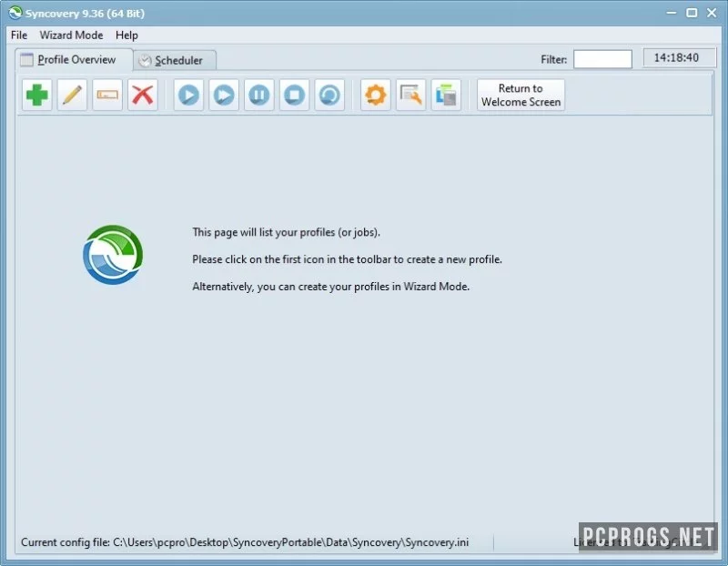Open the log viewer magnifier icon

(x=410, y=96)
